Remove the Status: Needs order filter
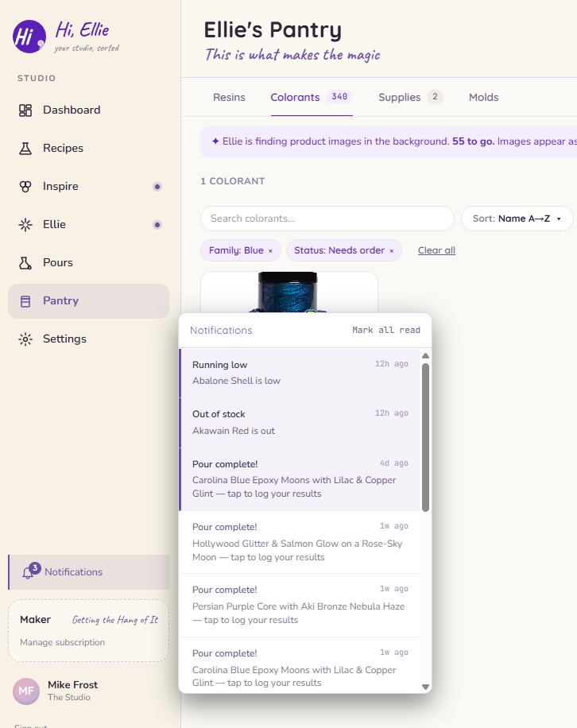This screenshot has height=728, width=577. [x=391, y=250]
